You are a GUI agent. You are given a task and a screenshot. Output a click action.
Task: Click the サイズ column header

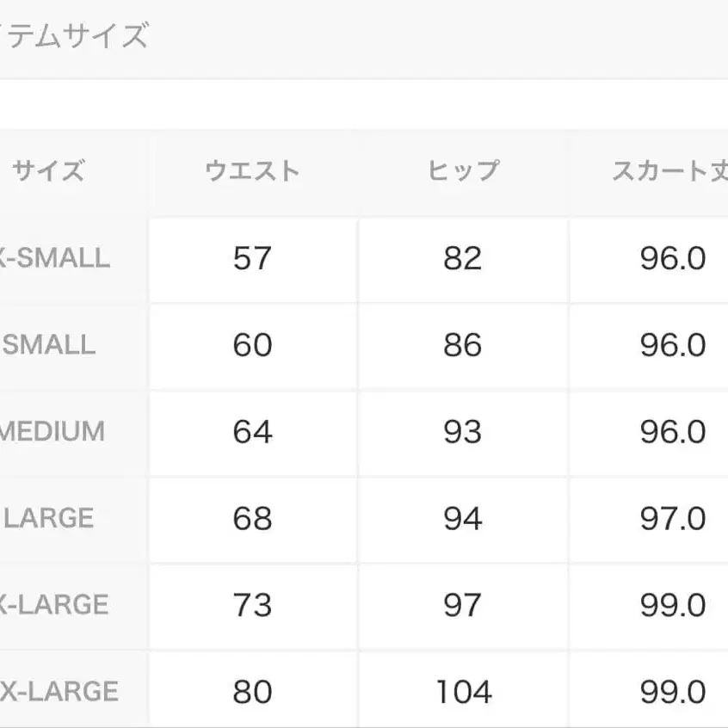(48, 171)
